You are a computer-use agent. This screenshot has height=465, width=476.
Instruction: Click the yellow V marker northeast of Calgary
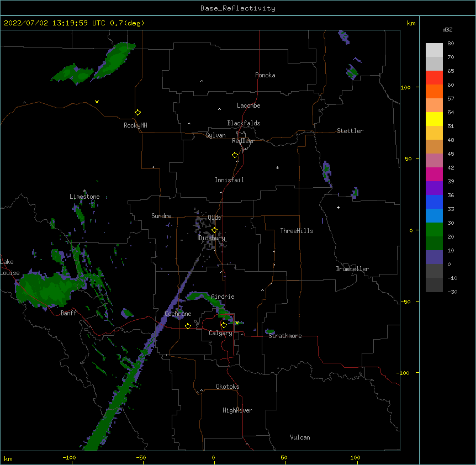pyautogui.click(x=237, y=323)
